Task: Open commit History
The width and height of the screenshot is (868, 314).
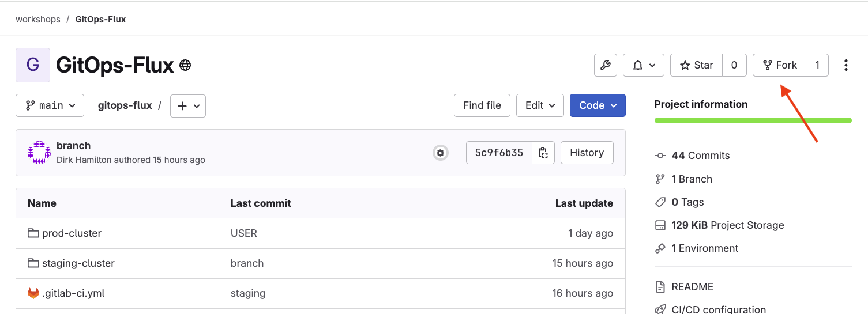Action: point(587,153)
